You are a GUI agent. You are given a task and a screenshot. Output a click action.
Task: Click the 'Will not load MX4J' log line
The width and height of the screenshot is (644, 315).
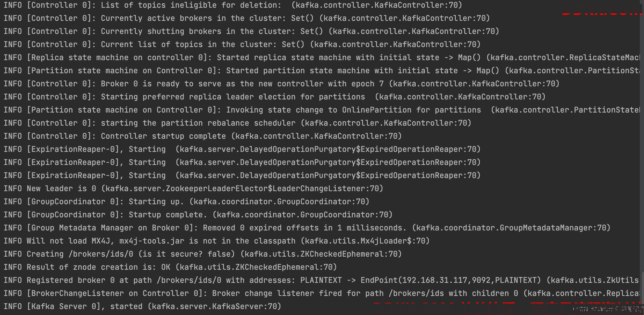(x=217, y=241)
